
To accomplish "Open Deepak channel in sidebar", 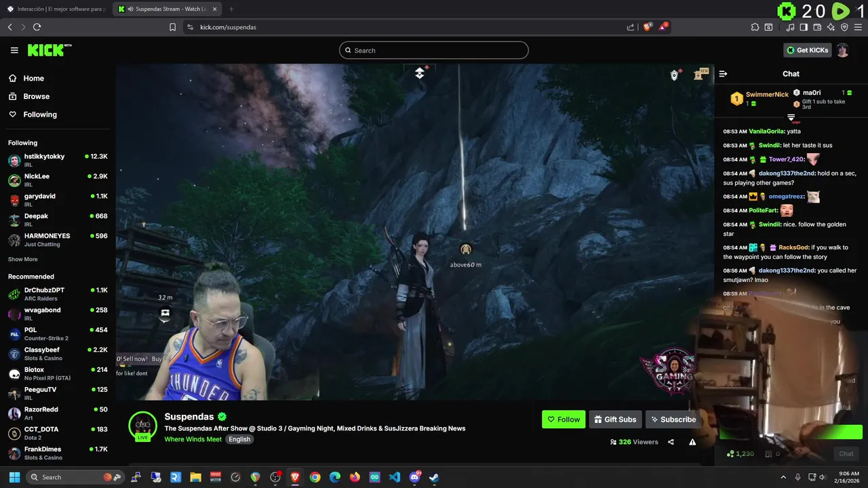I will (x=58, y=220).
